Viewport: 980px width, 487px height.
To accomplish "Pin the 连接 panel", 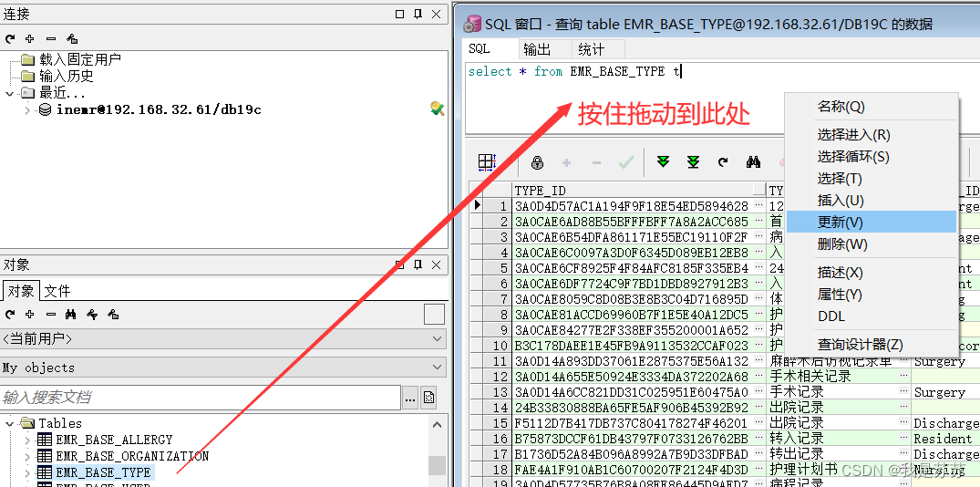I will point(418,14).
